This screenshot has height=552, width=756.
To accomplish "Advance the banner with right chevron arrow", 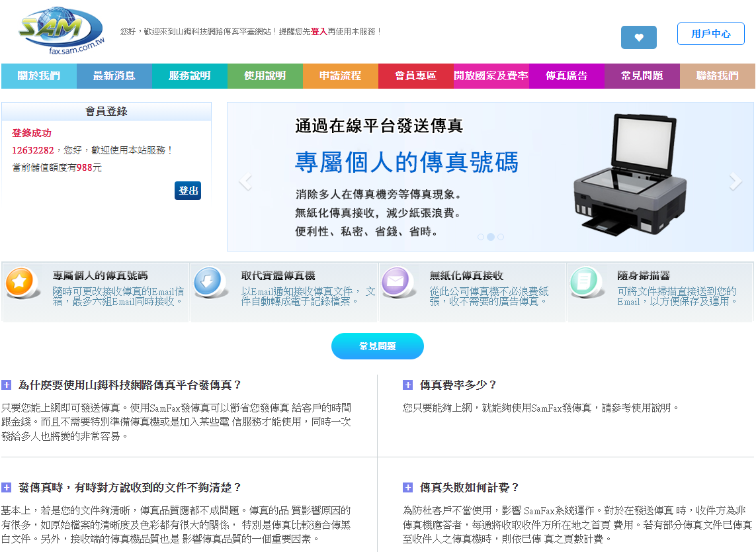I will click(x=734, y=179).
